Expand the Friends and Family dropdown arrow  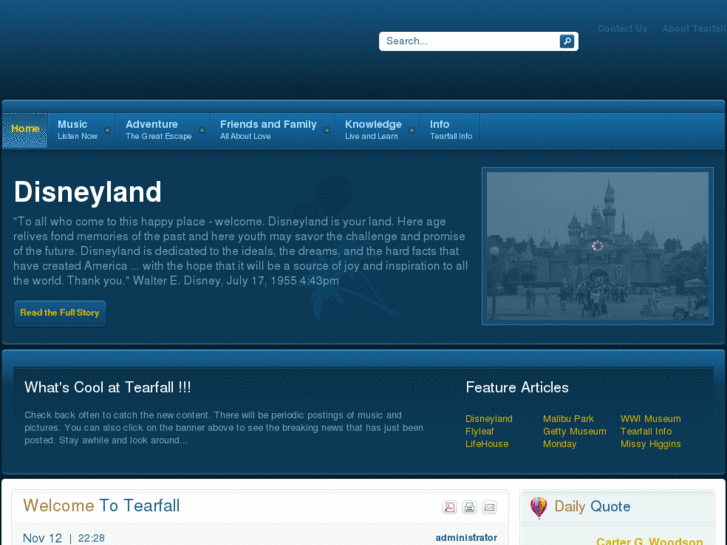tap(327, 130)
